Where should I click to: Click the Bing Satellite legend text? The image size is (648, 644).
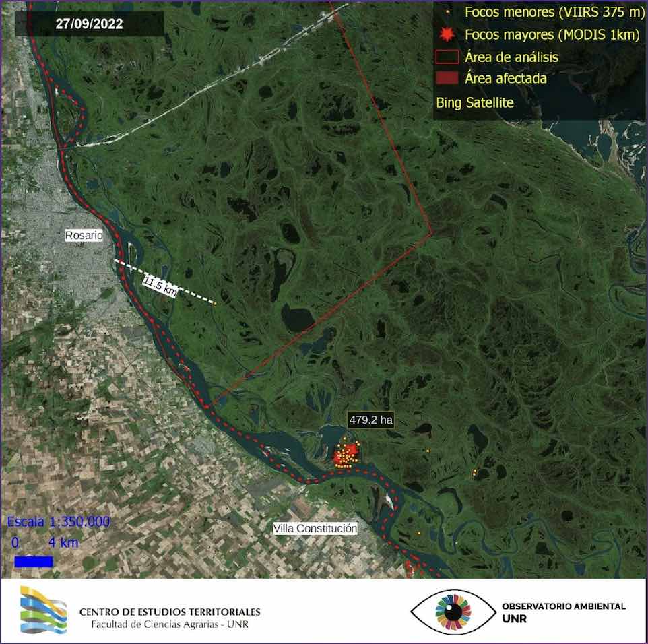pyautogui.click(x=475, y=102)
